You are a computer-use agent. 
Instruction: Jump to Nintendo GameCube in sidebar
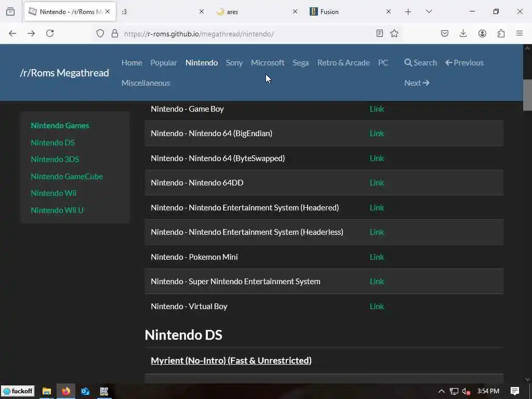tap(67, 177)
